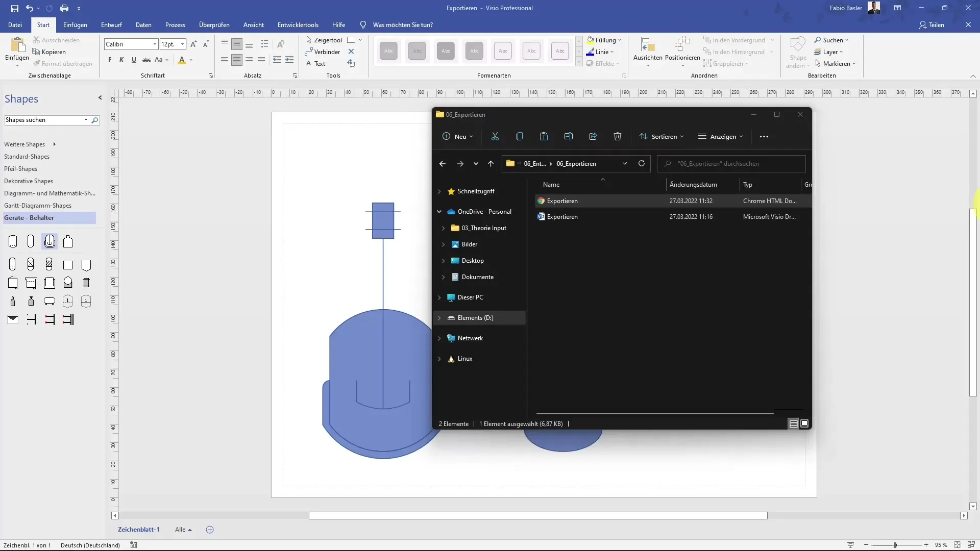This screenshot has height=551, width=980.
Task: Open the Sortieren dropdown in Explorer
Action: [661, 136]
